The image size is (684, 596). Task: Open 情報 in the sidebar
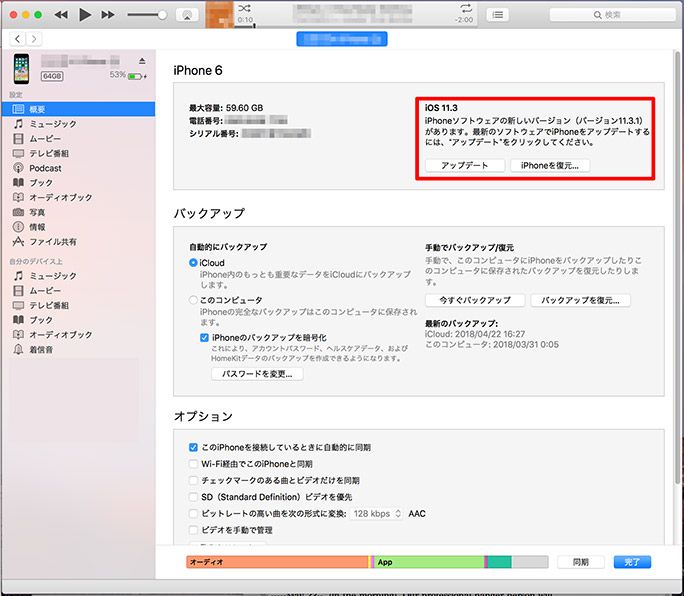click(79, 227)
